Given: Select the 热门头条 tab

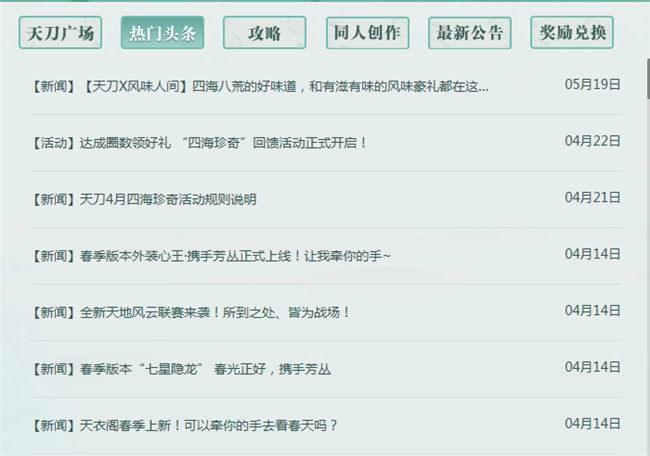Looking at the screenshot, I should point(162,33).
